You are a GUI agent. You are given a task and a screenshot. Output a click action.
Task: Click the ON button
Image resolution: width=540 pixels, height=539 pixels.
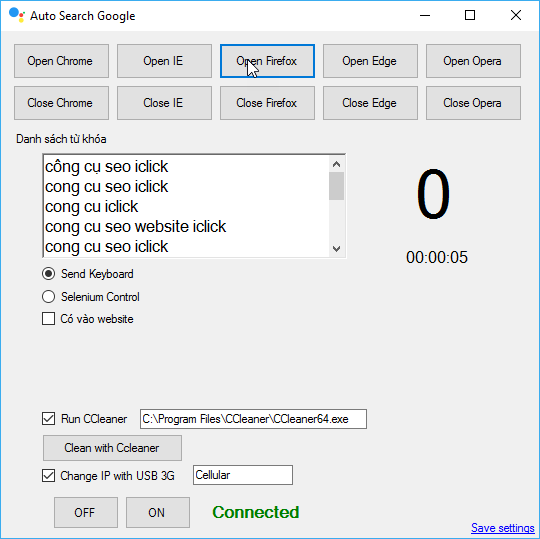[x=158, y=512]
